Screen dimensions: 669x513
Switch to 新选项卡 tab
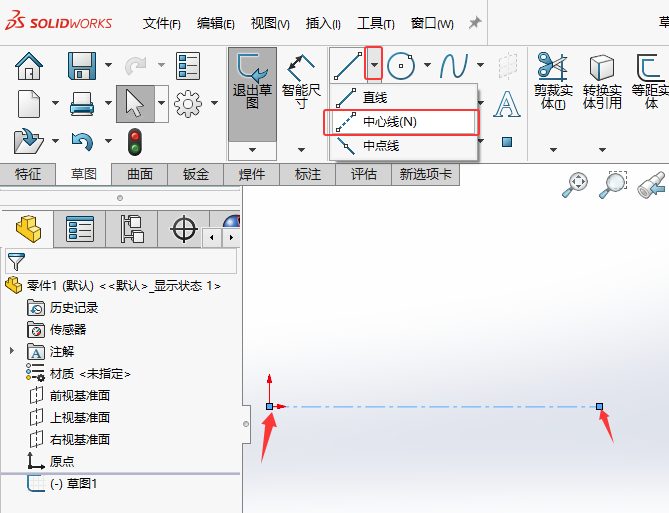[x=425, y=174]
